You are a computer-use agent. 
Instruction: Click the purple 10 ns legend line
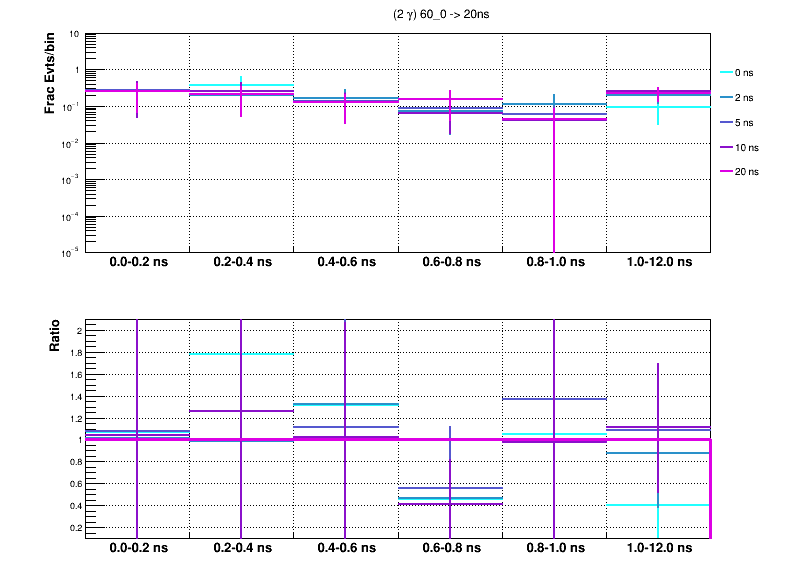pos(726,147)
